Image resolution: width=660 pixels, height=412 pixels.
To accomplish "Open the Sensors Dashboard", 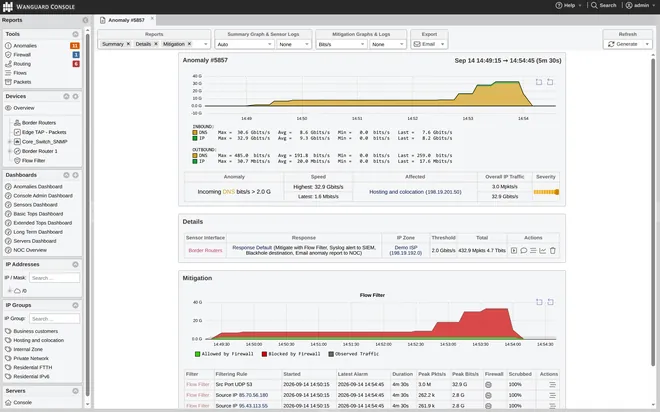I will pyautogui.click(x=35, y=205).
